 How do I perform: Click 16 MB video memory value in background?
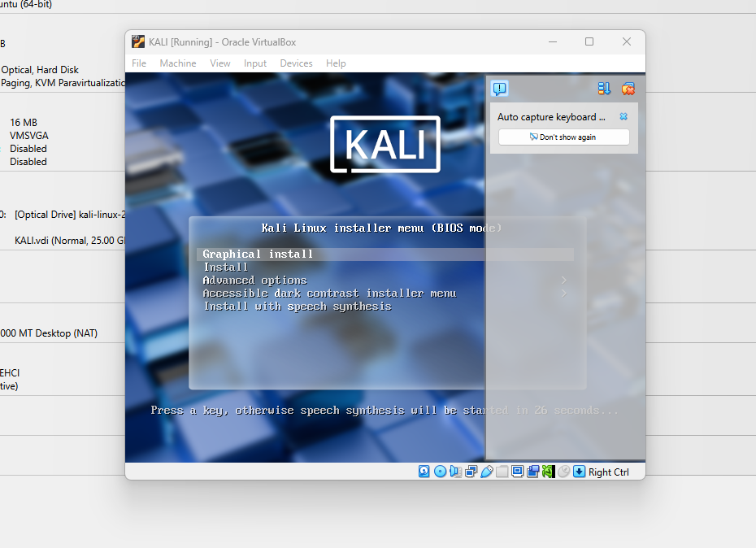(23, 123)
